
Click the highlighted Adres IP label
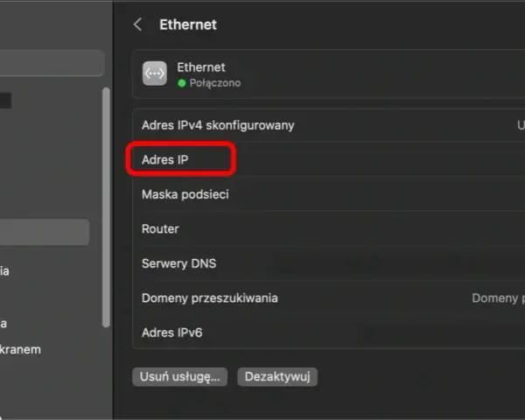(x=164, y=160)
